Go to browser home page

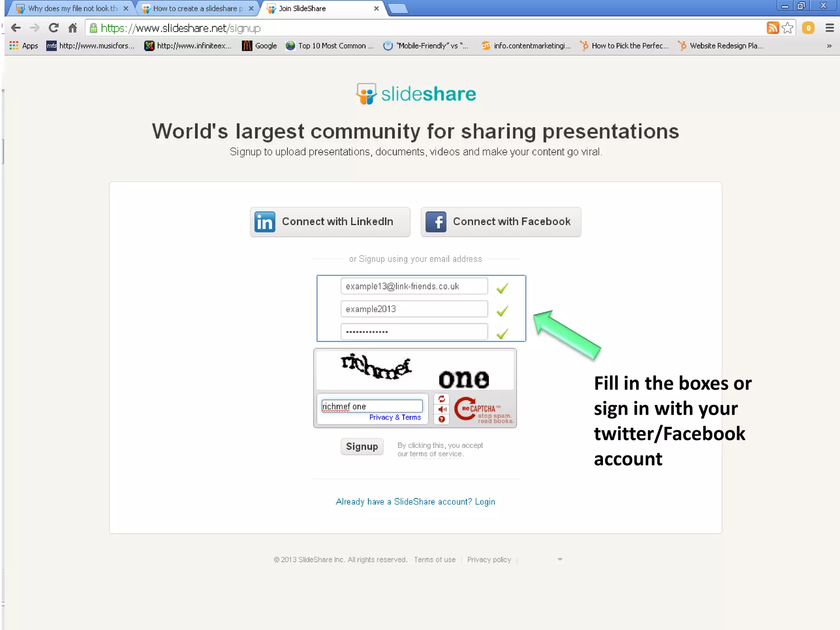[x=73, y=28]
